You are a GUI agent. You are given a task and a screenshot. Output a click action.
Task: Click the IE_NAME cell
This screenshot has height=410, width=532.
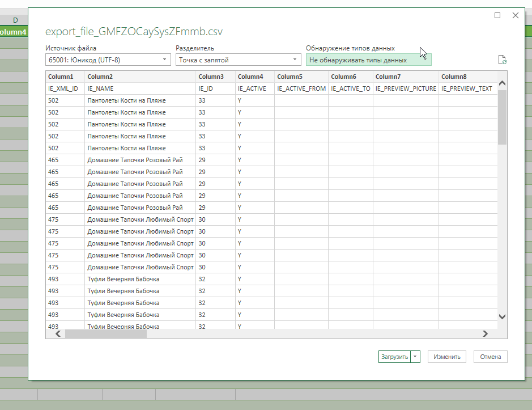pyautogui.click(x=140, y=88)
